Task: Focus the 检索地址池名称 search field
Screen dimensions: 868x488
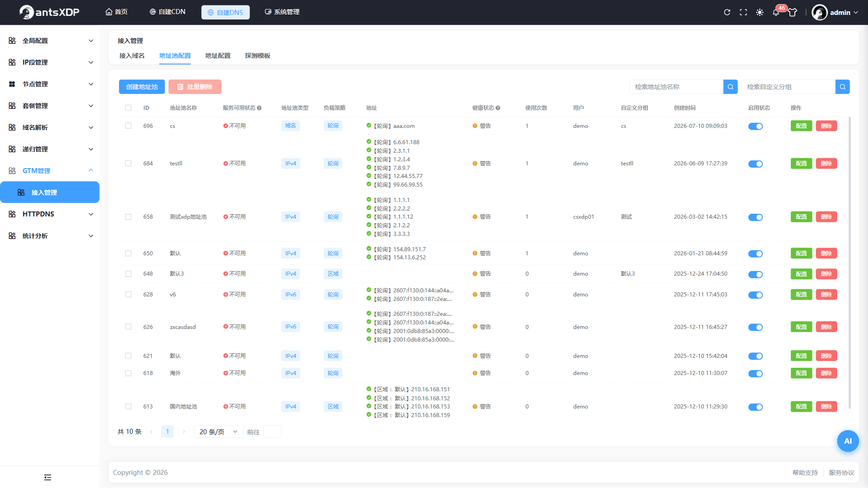Action: (676, 87)
